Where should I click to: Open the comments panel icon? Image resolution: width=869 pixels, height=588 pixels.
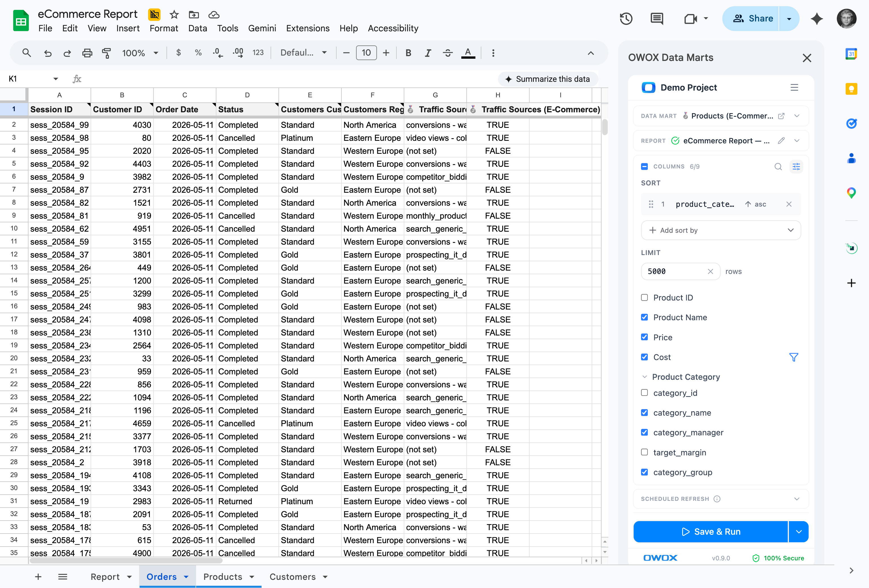coord(657,19)
